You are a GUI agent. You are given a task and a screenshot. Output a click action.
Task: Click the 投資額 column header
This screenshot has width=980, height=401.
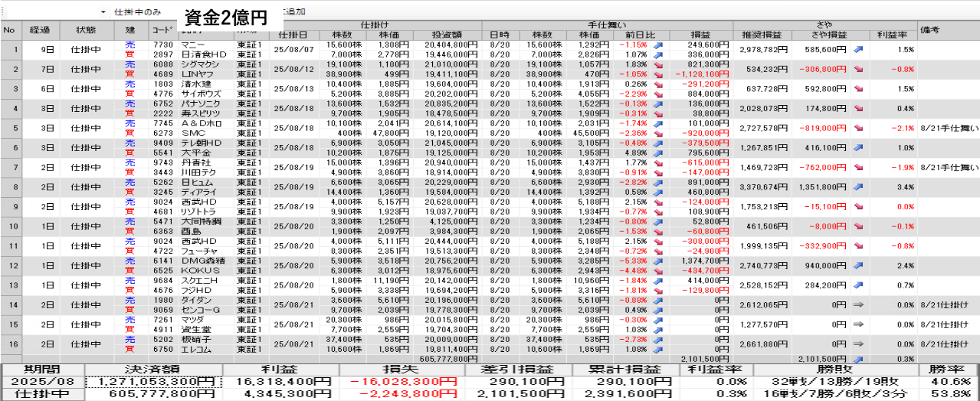point(447,35)
